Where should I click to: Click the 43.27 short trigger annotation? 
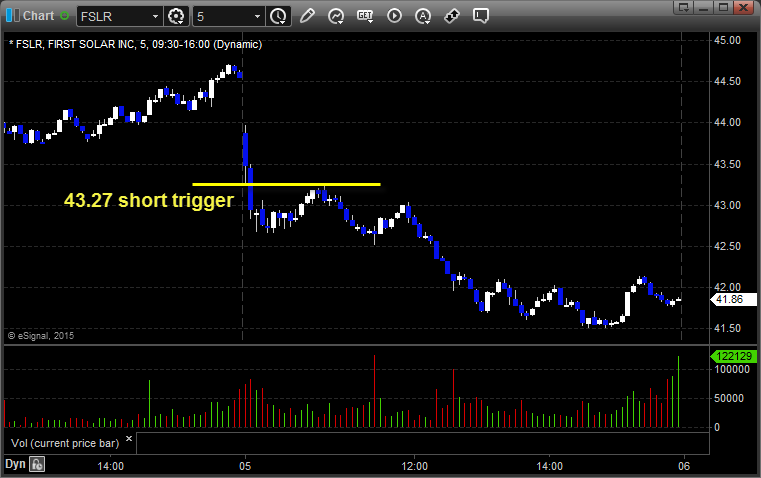(x=149, y=200)
